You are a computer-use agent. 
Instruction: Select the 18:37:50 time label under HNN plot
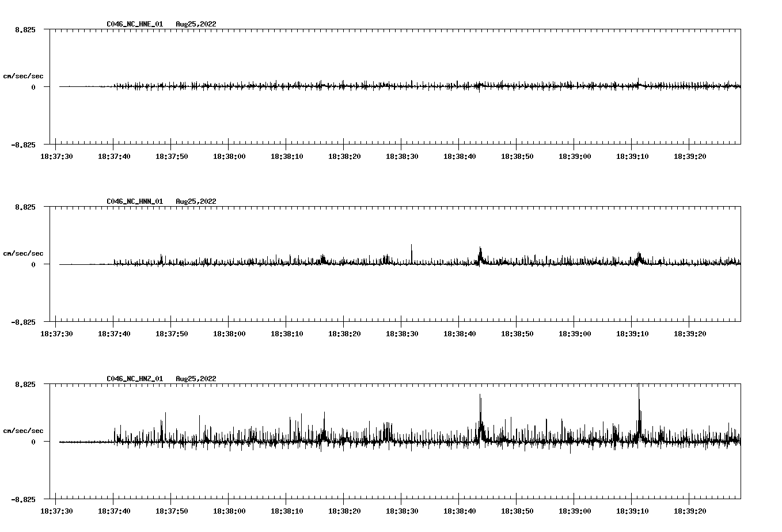tap(172, 333)
